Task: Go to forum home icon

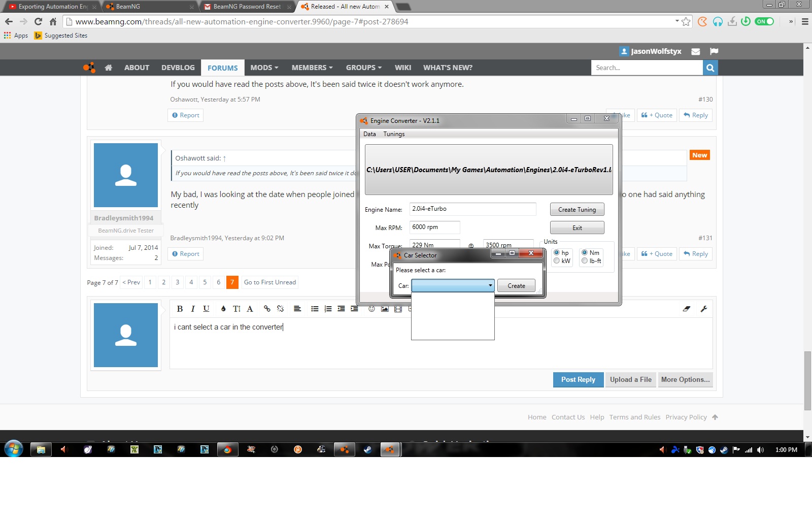Action: [x=109, y=68]
